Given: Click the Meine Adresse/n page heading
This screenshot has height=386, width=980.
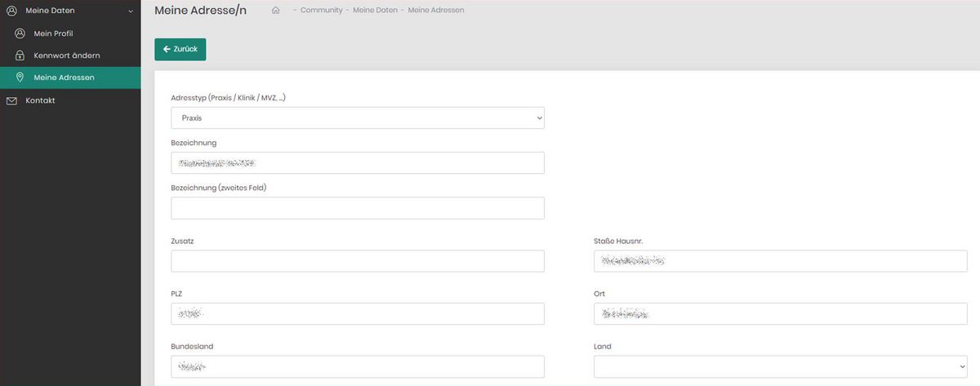Looking at the screenshot, I should pos(200,11).
